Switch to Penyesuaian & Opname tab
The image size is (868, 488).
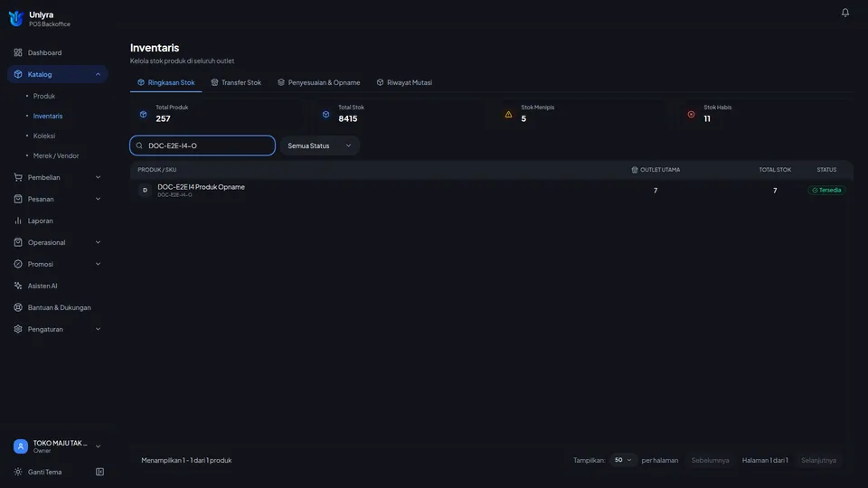click(319, 82)
